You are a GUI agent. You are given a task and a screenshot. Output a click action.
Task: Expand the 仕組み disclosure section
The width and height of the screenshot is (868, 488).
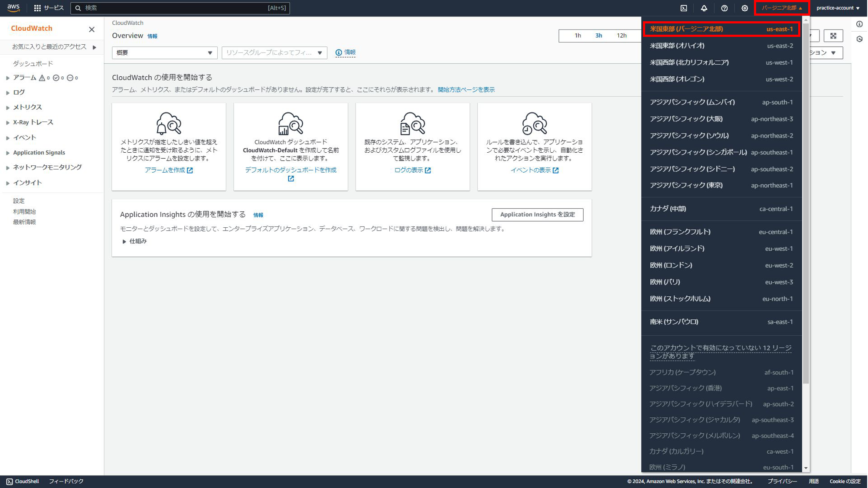click(124, 241)
